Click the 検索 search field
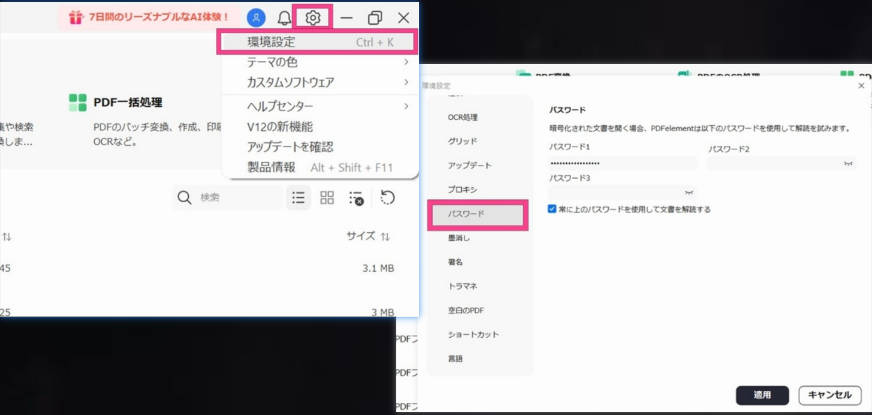 tap(228, 197)
